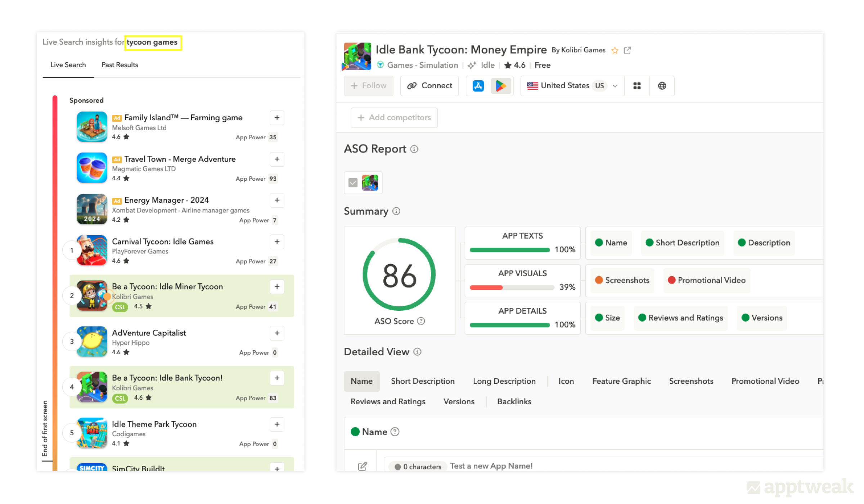This screenshot has height=504, width=864.
Task: Show help for ASO Score
Action: coord(421,321)
